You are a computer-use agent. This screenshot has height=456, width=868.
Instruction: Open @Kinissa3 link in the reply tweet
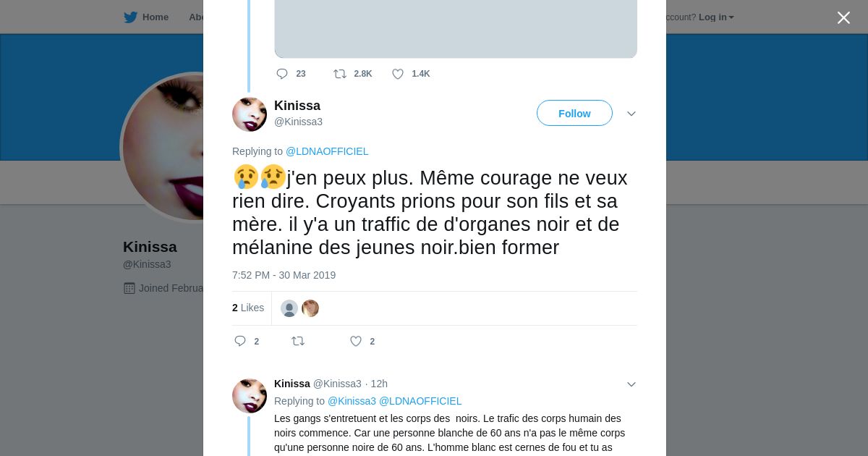pos(352,401)
